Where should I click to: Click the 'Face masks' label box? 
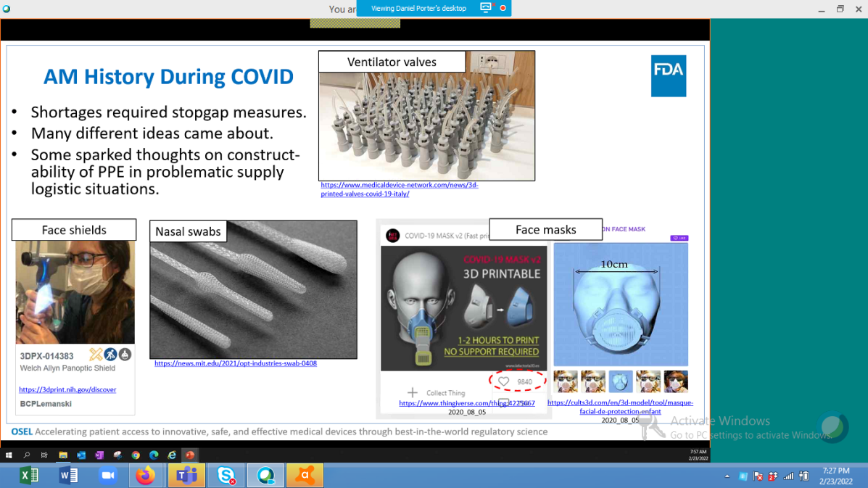(x=546, y=229)
